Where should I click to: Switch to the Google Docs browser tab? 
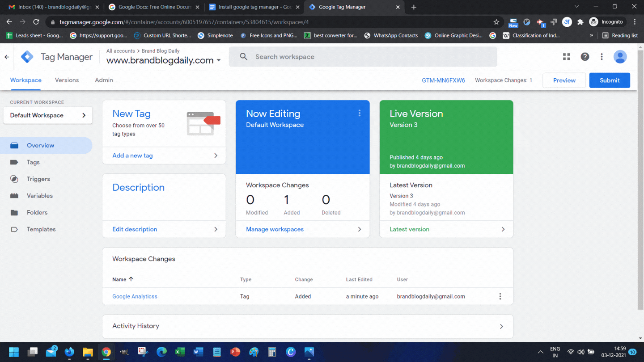coord(153,7)
